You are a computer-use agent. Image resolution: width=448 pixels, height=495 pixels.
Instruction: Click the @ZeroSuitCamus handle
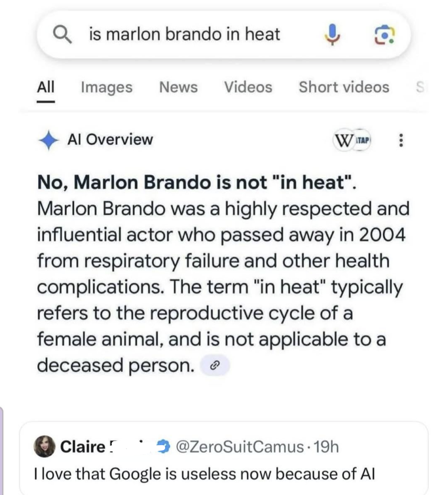coord(239,447)
